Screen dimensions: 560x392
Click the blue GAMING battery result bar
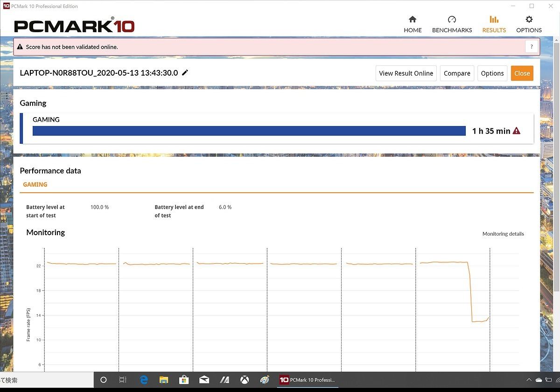(249, 131)
